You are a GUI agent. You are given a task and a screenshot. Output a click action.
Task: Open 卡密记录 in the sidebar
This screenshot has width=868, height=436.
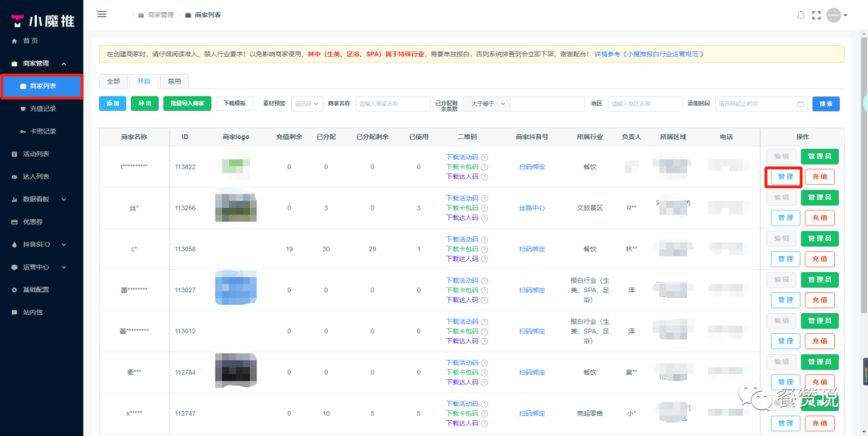pos(42,132)
